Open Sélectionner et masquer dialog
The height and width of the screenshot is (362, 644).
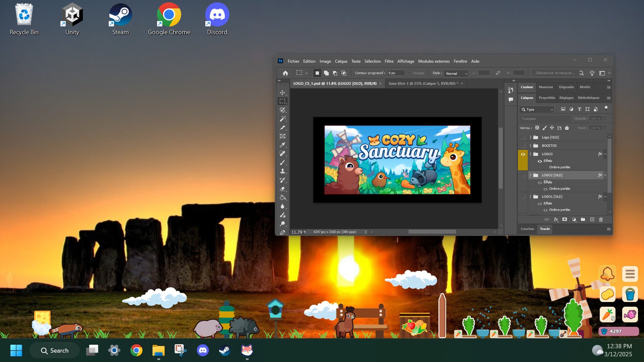pos(555,73)
